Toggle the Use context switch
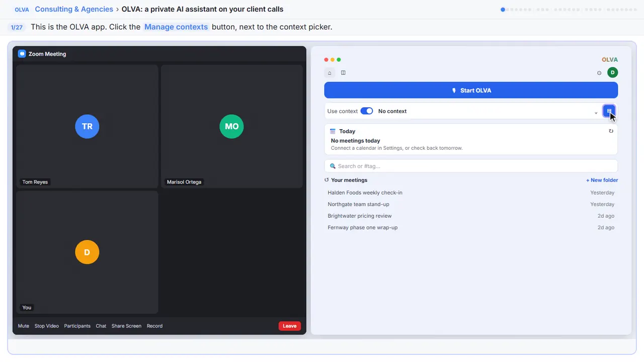Image resolution: width=644 pixels, height=362 pixels. 367,111
